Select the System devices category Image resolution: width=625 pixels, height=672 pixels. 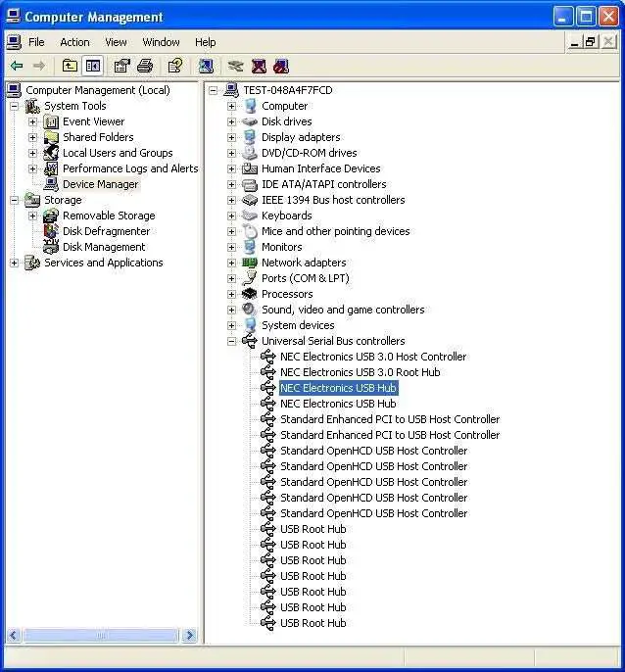(x=298, y=325)
